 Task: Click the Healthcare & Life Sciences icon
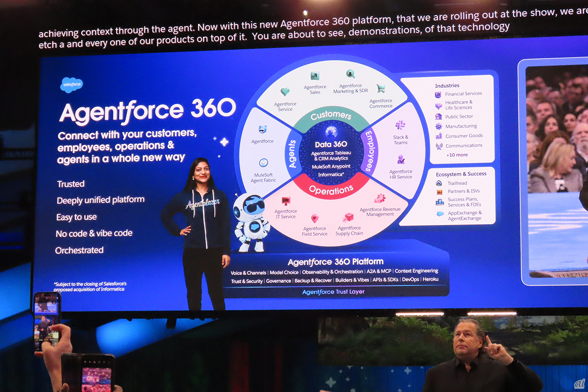[438, 106]
